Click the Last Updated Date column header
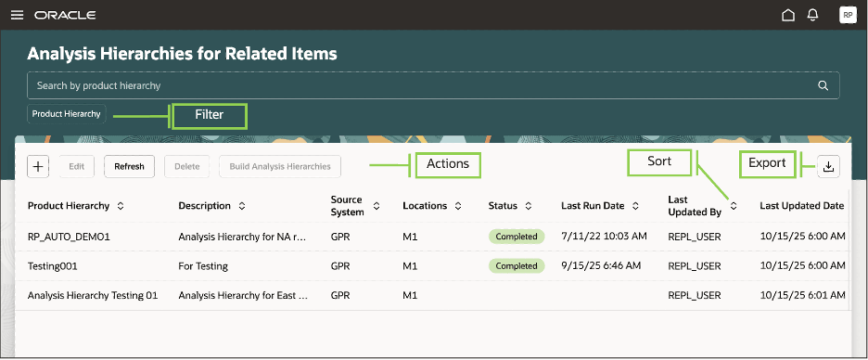 tap(801, 206)
